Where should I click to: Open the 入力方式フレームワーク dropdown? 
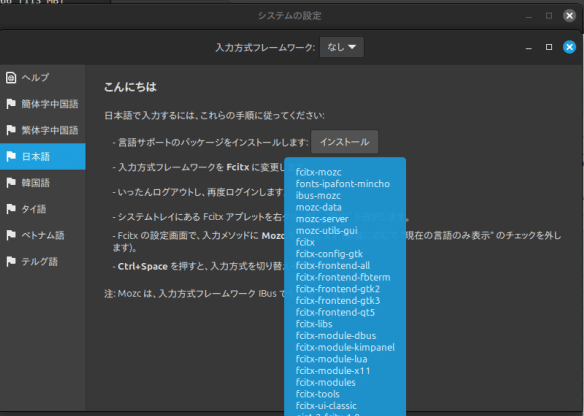tap(342, 47)
